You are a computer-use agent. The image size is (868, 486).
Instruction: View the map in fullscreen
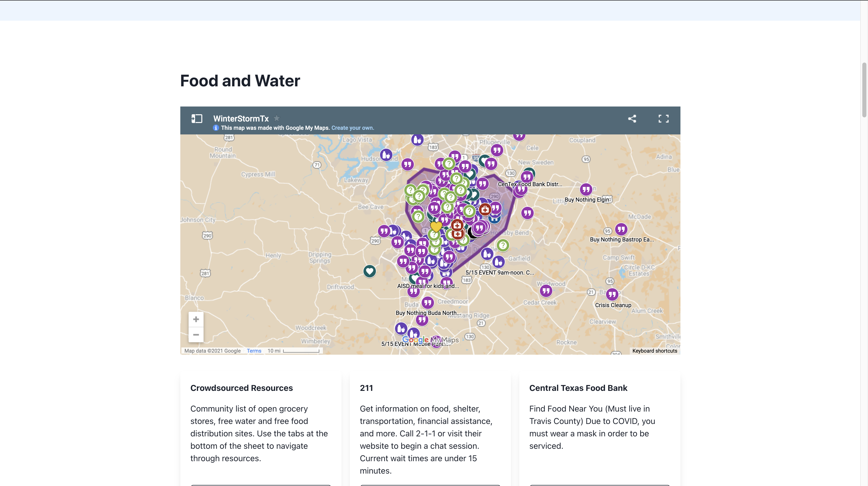point(663,119)
